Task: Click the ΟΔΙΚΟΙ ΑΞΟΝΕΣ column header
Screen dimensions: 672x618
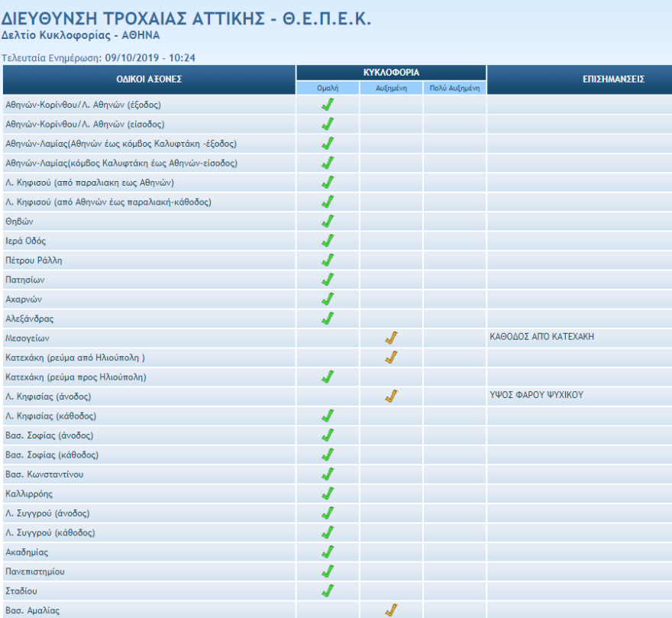Action: click(149, 79)
